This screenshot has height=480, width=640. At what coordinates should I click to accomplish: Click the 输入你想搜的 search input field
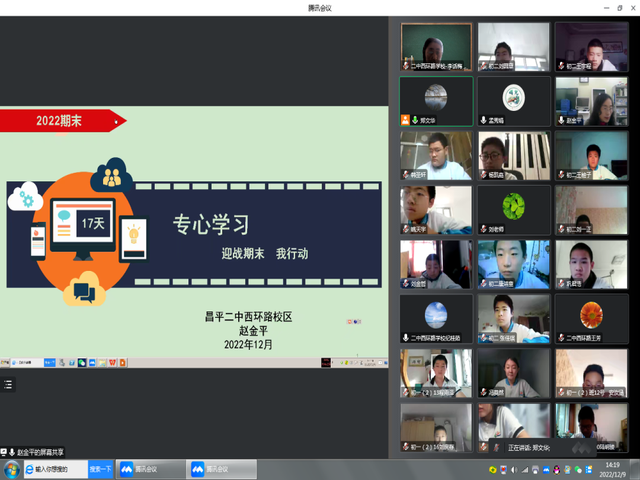tap(56, 469)
